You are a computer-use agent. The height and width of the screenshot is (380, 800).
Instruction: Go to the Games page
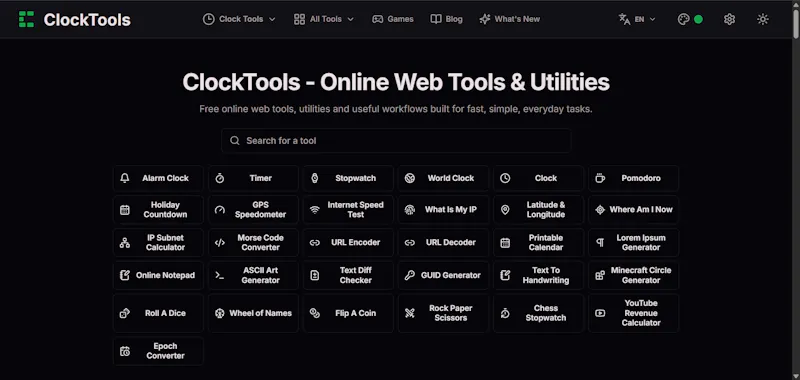[392, 19]
